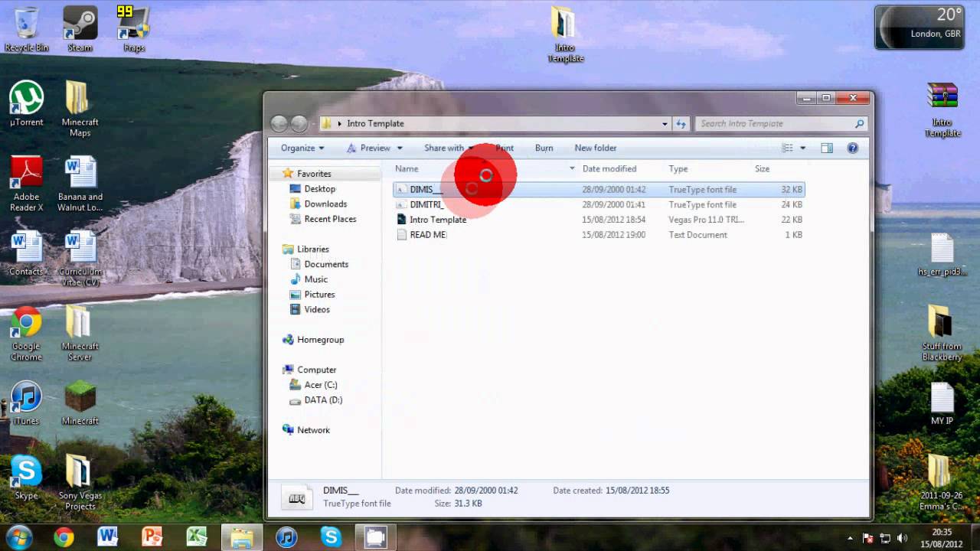This screenshot has height=551, width=980.
Task: Open the Windows Start menu orb
Action: pyautogui.click(x=18, y=537)
